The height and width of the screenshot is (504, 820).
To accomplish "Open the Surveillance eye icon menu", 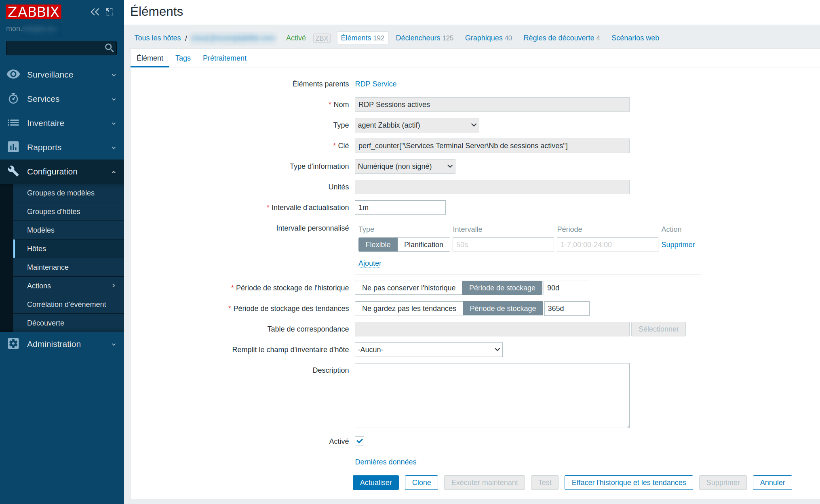I will click(x=13, y=74).
